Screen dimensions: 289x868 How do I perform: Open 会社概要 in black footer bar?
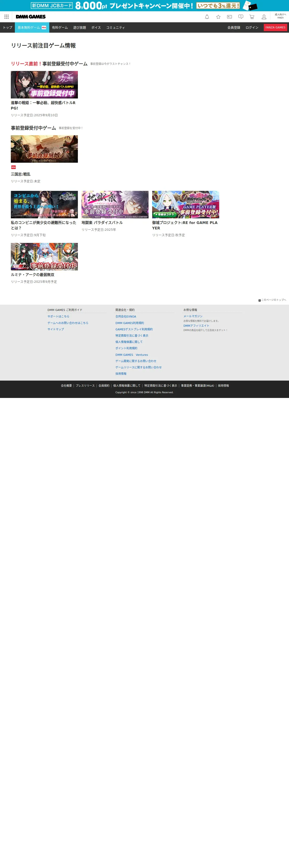(66, 386)
